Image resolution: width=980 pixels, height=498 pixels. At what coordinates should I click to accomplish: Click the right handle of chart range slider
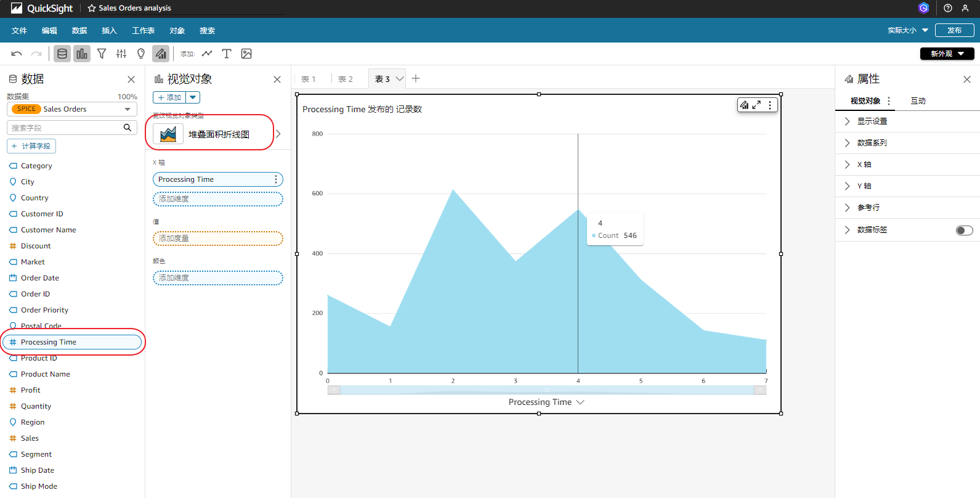[760, 390]
